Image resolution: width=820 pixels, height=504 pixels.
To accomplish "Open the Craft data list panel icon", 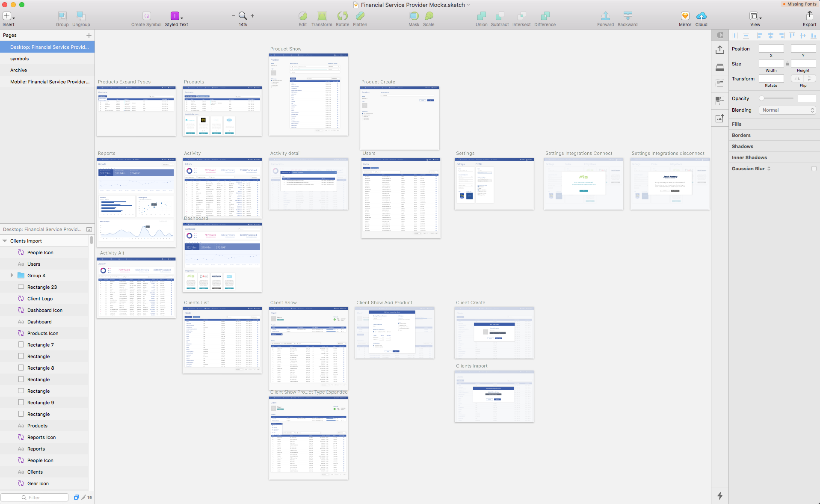I will point(720,84).
